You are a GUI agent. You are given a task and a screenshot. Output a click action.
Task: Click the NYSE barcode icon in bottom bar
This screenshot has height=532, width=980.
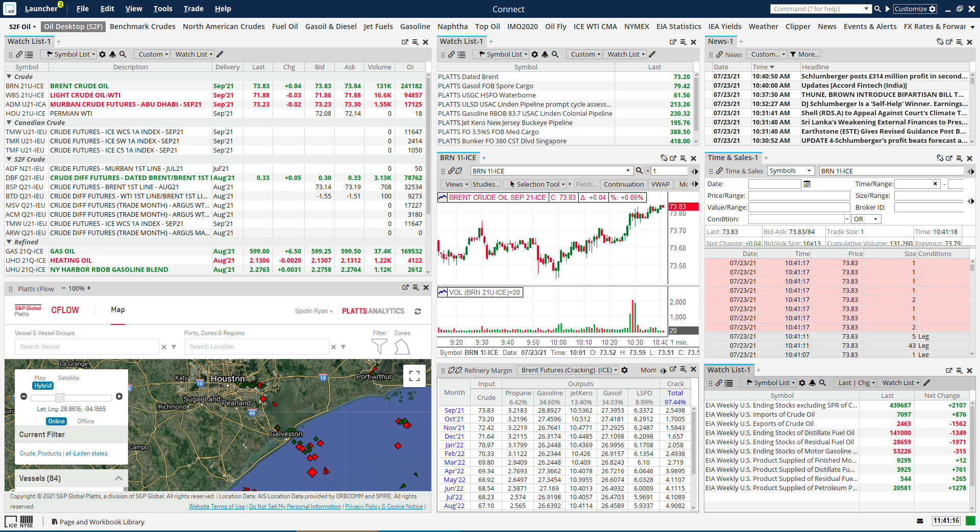tap(27, 521)
